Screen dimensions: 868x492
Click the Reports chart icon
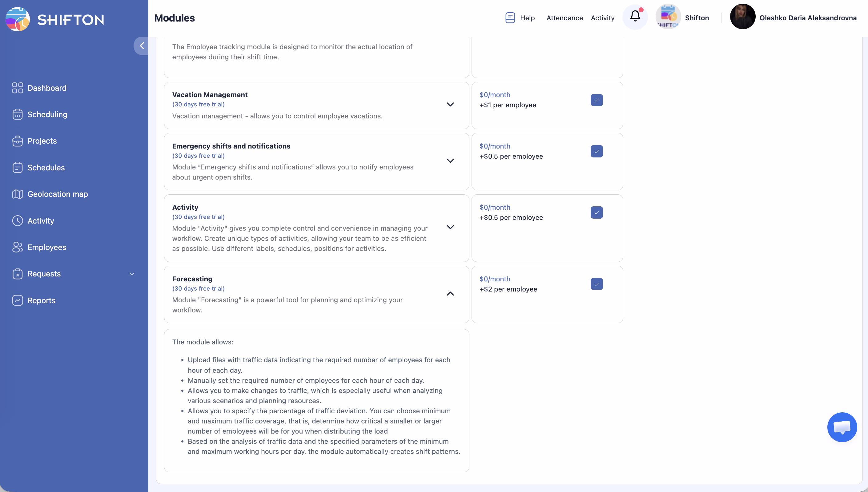pyautogui.click(x=18, y=300)
